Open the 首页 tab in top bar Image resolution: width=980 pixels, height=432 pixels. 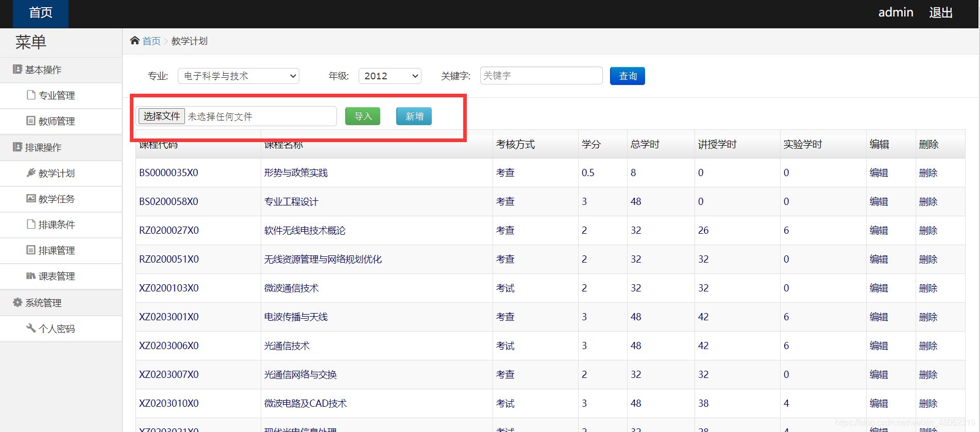[41, 13]
